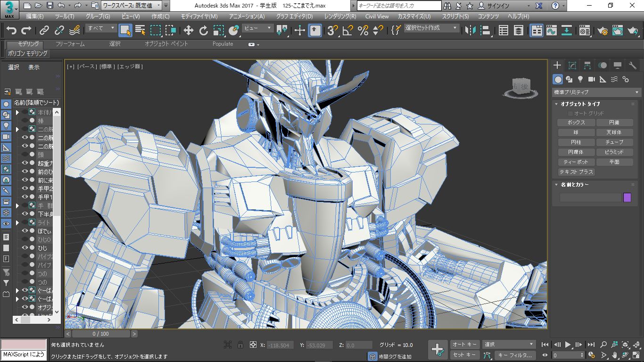Screen dimensions: 644x362
Task: Switch to the オブジェクト ペイント ribbon tab
Action: tap(166, 44)
